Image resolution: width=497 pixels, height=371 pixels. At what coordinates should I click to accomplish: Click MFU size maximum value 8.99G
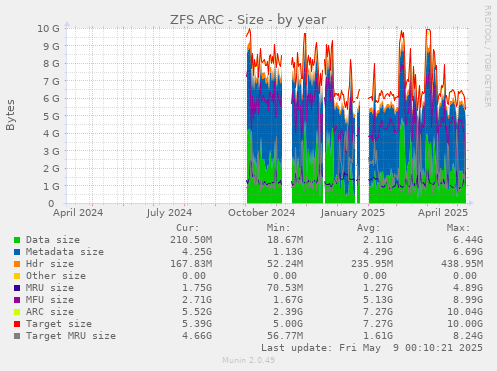tap(468, 300)
